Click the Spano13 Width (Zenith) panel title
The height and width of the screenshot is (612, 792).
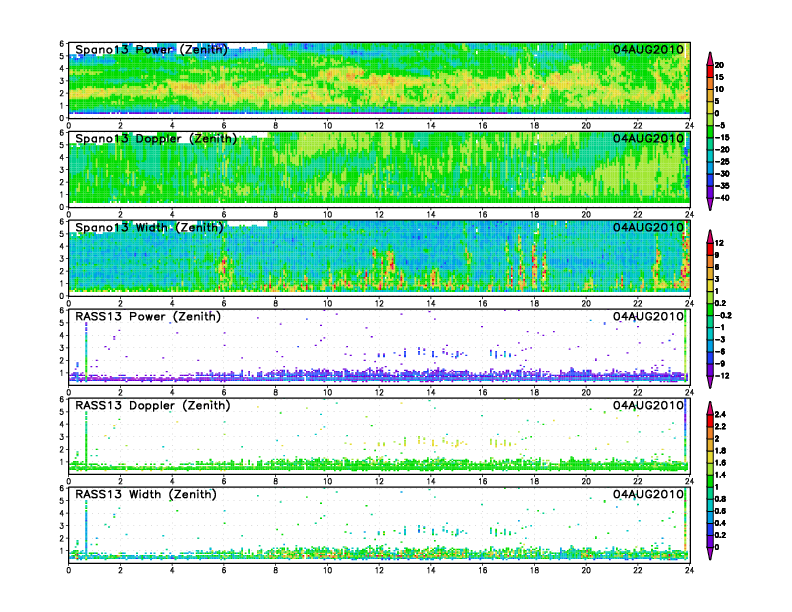149,227
